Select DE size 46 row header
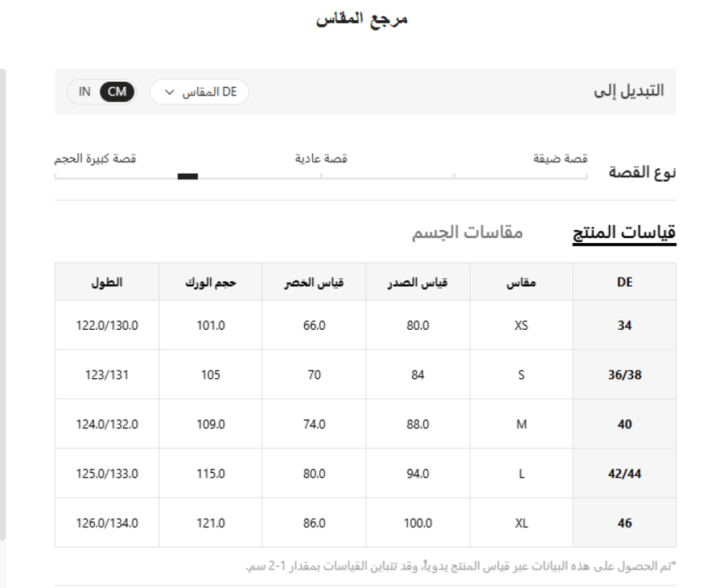Viewport: 724px width, 588px height. coord(624,523)
